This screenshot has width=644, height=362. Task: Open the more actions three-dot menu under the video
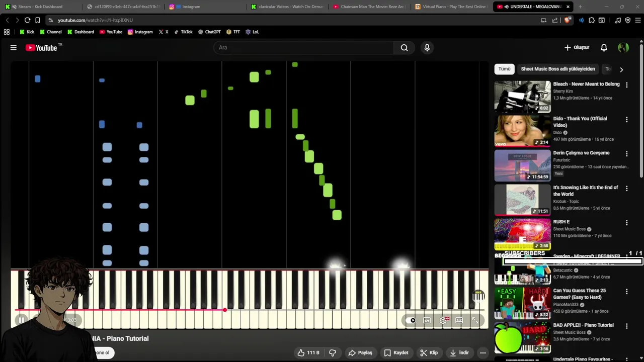click(483, 352)
